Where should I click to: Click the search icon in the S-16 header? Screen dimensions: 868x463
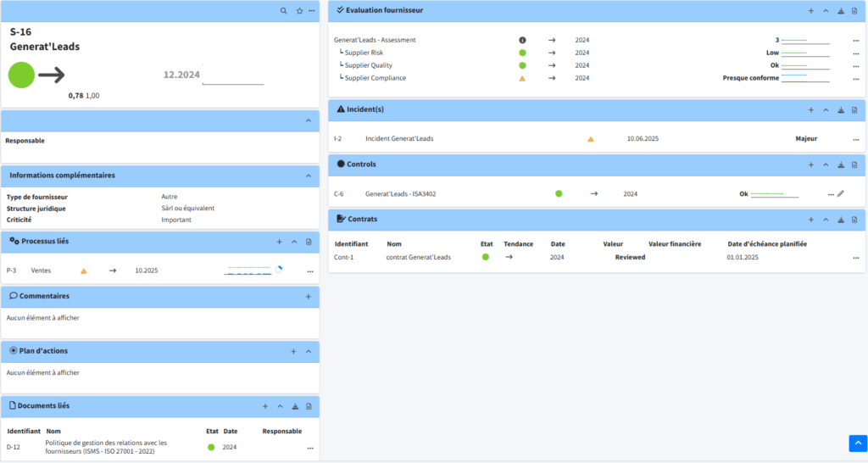[284, 11]
